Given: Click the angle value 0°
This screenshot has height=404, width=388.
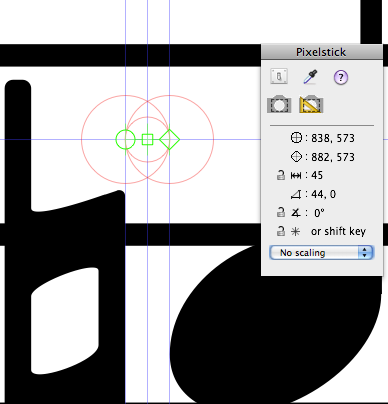Looking at the screenshot, I should click(319, 213).
